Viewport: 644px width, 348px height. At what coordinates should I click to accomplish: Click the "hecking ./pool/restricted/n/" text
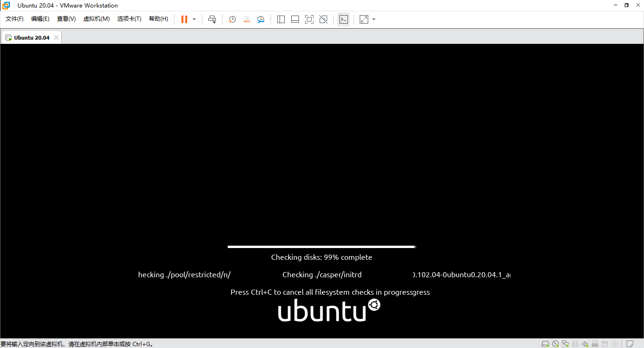pyautogui.click(x=184, y=274)
